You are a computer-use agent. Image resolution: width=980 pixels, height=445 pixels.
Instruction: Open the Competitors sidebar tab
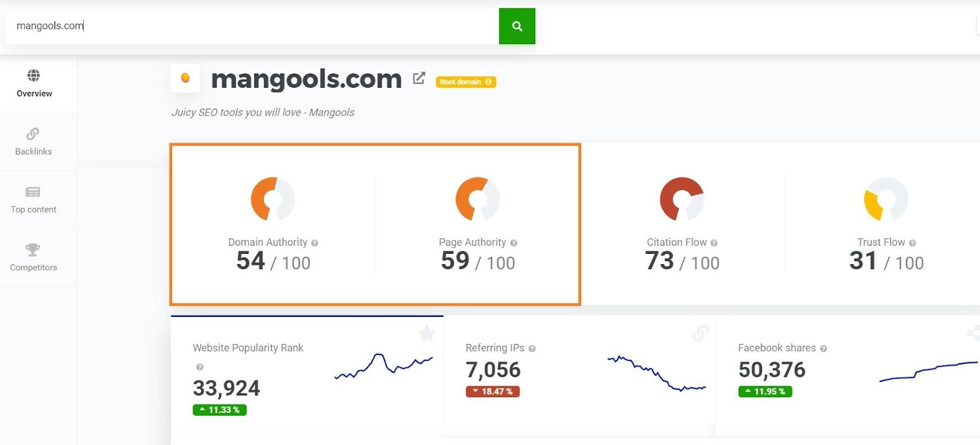click(x=34, y=257)
